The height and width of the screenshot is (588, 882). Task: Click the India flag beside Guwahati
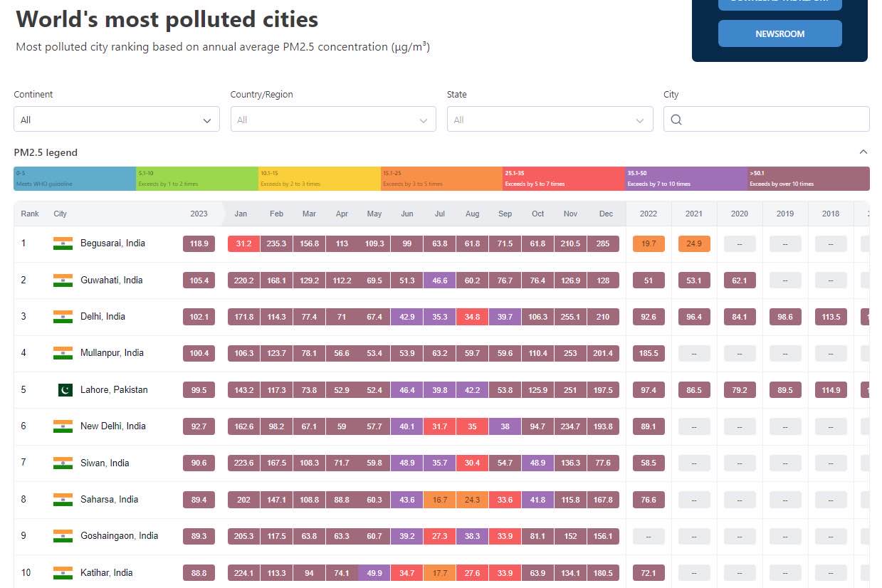(63, 280)
